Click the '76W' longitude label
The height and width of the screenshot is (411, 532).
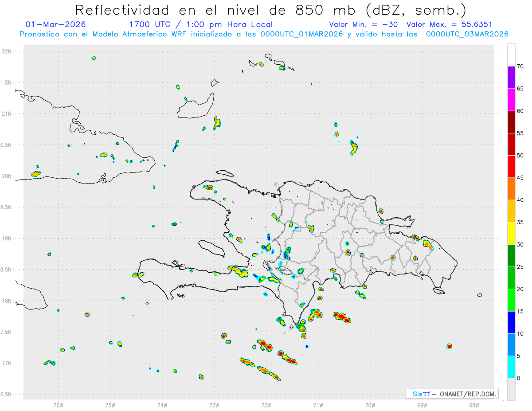click(x=58, y=405)
